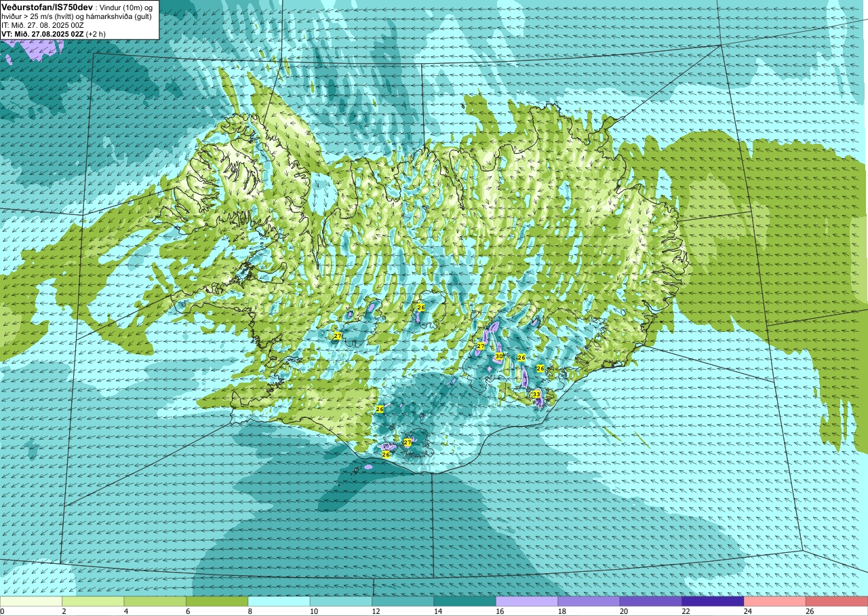
Task: Click the yellow gust label 30
Action: (498, 356)
